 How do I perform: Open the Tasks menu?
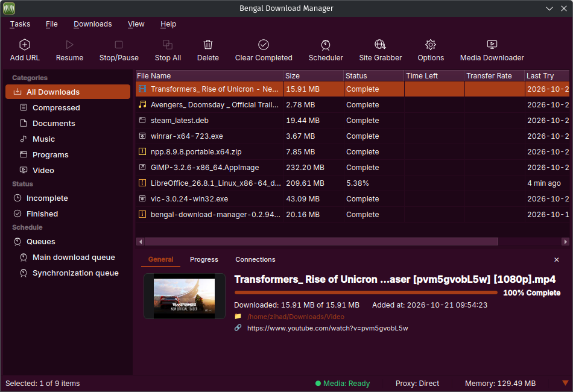(x=20, y=24)
